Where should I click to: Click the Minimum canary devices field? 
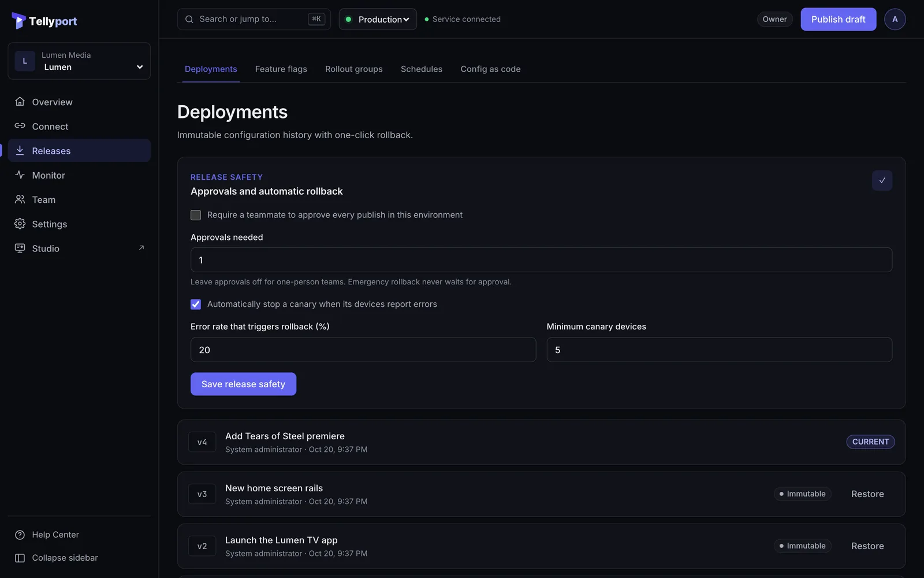719,350
